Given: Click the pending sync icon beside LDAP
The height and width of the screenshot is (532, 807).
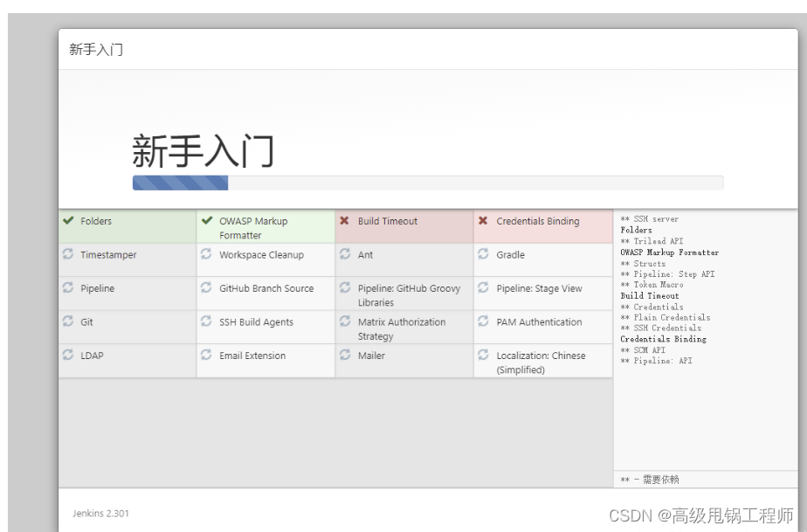Looking at the screenshot, I should [x=68, y=355].
